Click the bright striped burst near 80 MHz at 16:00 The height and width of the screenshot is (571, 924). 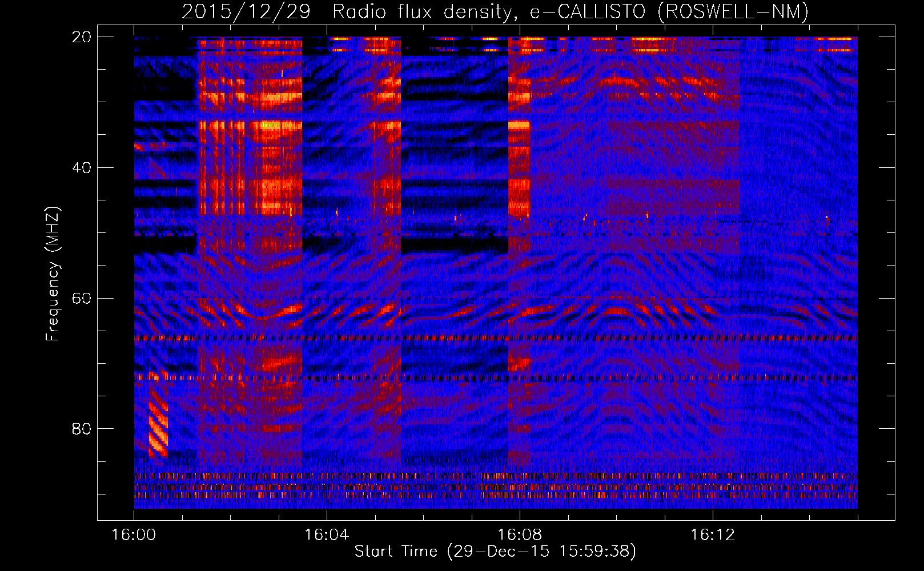point(158,415)
